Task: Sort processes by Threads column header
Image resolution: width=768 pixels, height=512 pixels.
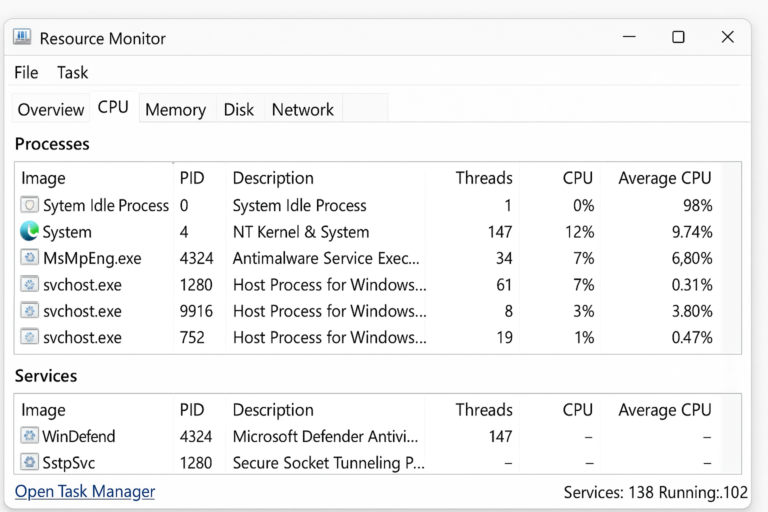Action: (x=484, y=178)
